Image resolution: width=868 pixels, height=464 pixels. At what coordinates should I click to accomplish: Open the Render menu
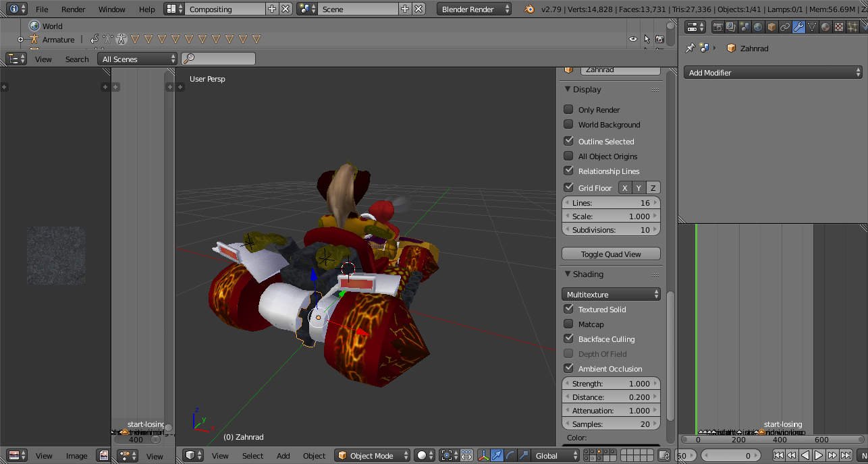tap(74, 9)
